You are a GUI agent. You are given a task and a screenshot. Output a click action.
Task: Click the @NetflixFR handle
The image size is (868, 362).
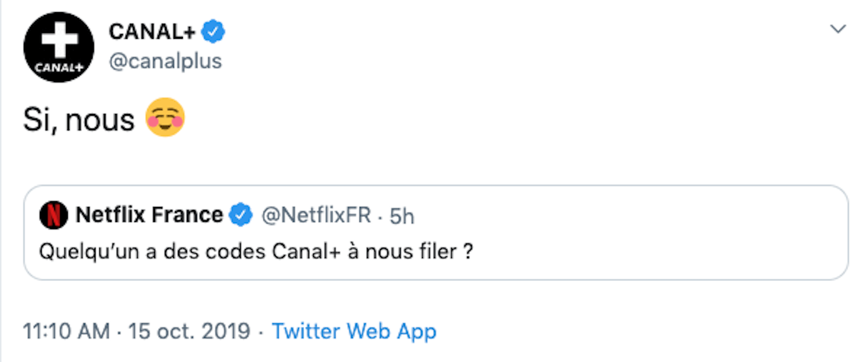pos(317,216)
